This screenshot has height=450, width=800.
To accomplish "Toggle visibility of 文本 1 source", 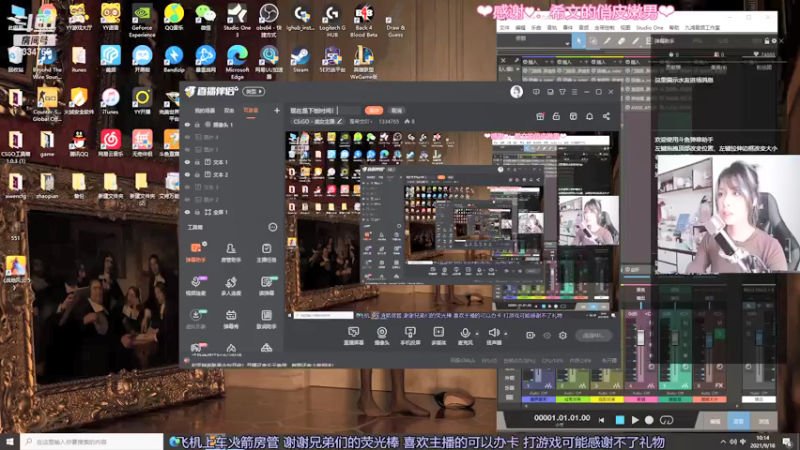I will tap(187, 162).
